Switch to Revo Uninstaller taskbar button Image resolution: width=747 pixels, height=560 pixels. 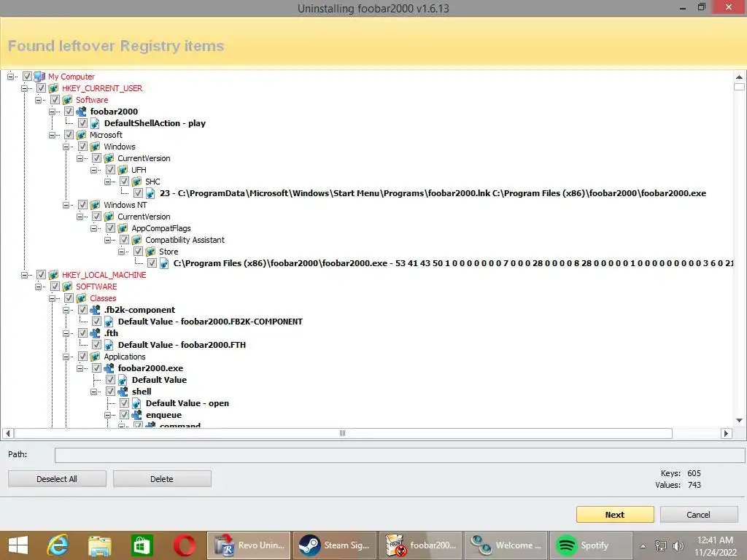[249, 545]
